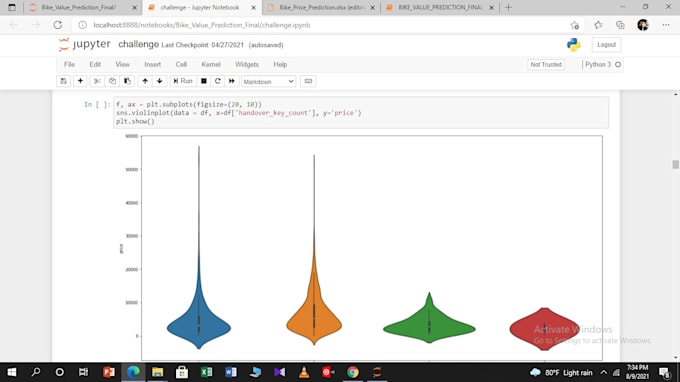
Task: Rename the notebook title challenge
Action: (x=138, y=44)
